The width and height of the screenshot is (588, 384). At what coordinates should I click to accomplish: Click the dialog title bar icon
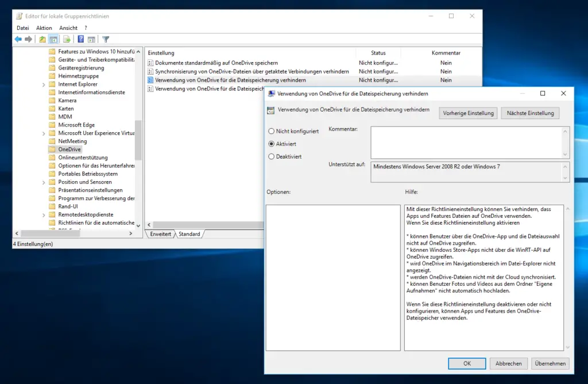(272, 94)
